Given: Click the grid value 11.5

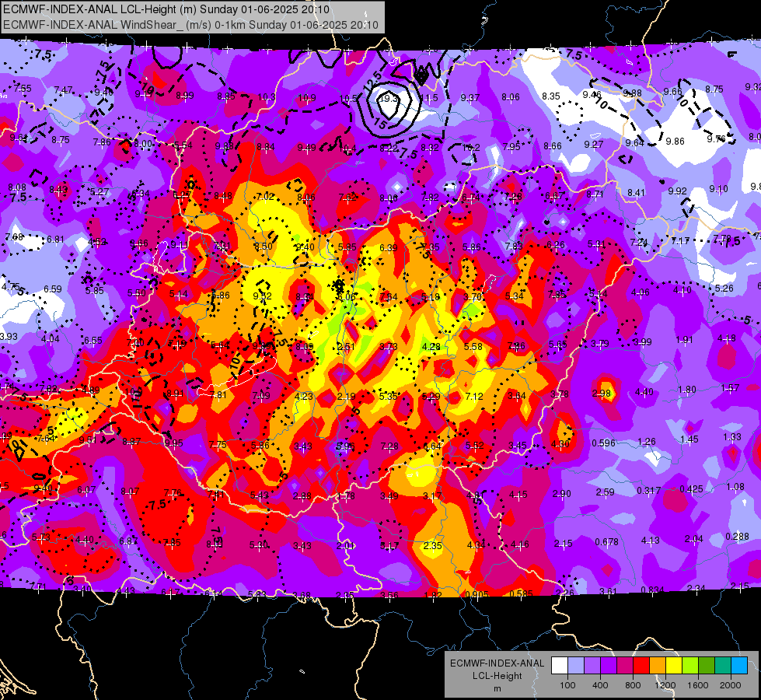Looking at the screenshot, I should point(429,98).
